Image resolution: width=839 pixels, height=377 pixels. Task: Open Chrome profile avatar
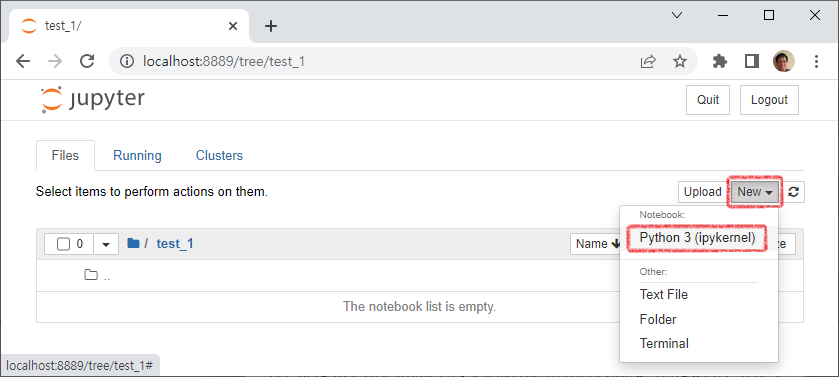pos(784,61)
